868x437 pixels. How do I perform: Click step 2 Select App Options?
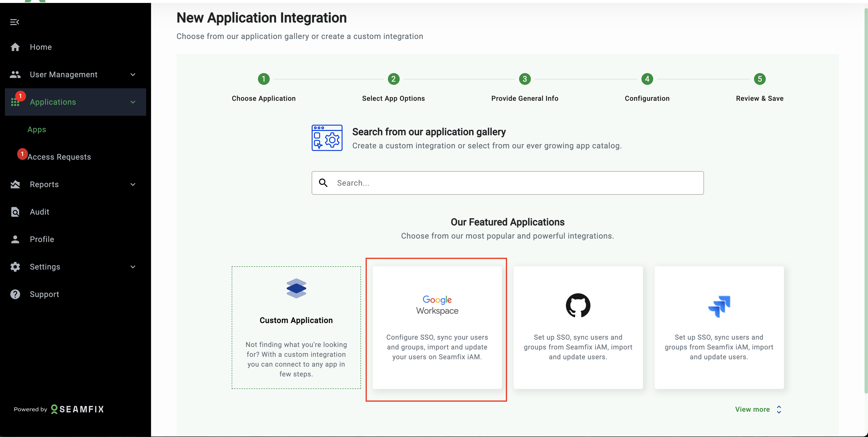393,79
